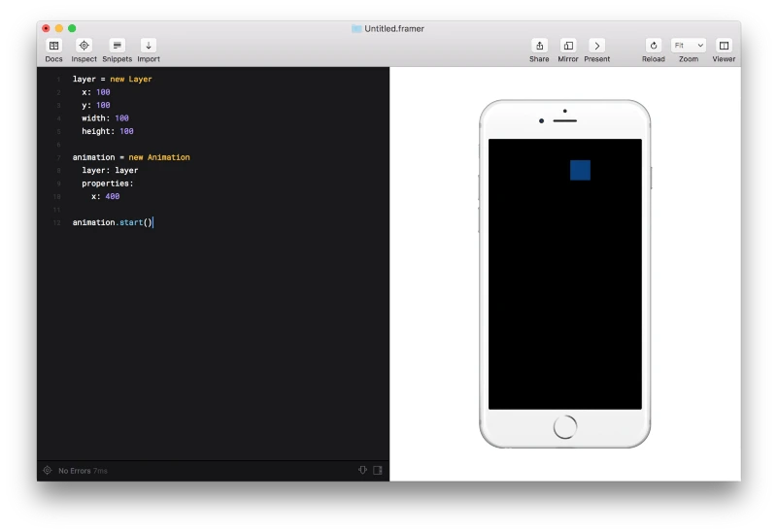Click the blue square layer in phone preview
The height and width of the screenshot is (532, 777).
pyautogui.click(x=580, y=170)
